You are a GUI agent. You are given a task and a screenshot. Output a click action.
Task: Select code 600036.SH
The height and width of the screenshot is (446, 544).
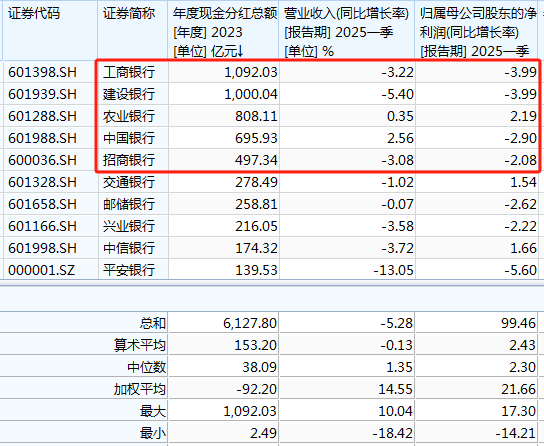42,160
